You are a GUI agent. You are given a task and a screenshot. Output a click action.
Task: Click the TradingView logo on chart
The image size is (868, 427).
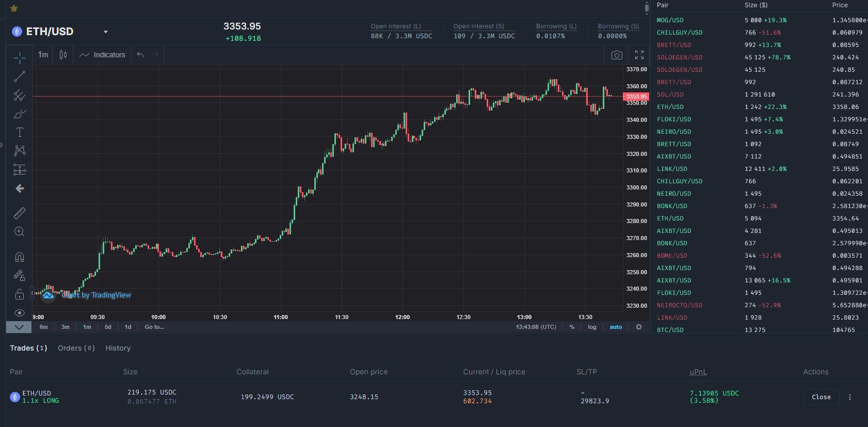tap(48, 295)
